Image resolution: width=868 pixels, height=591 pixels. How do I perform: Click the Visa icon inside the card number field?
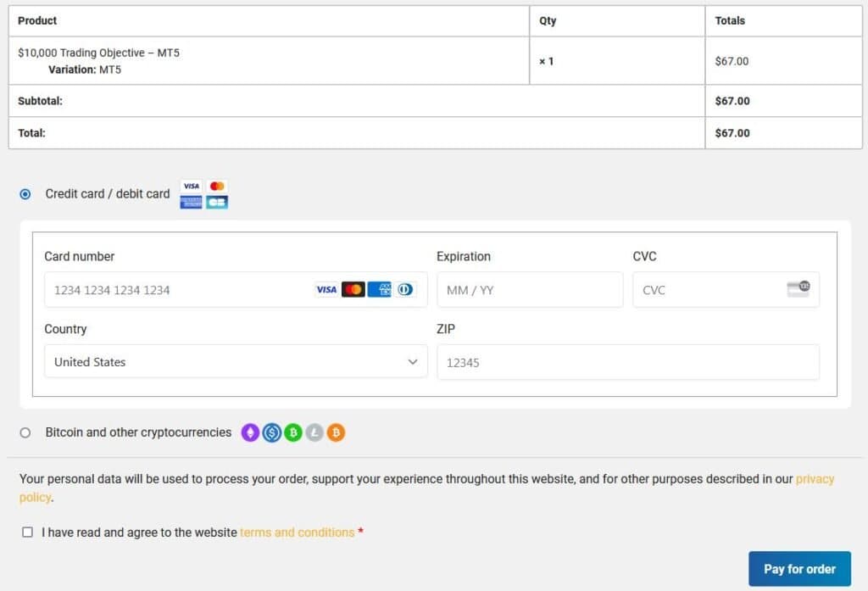326,289
